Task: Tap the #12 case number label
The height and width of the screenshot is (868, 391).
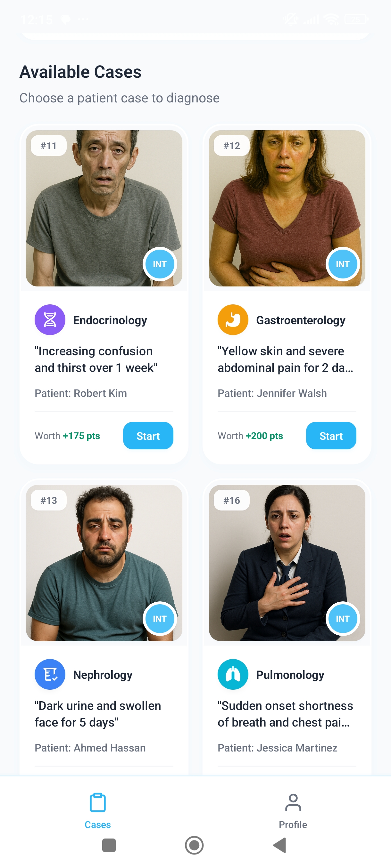Action: (x=232, y=146)
